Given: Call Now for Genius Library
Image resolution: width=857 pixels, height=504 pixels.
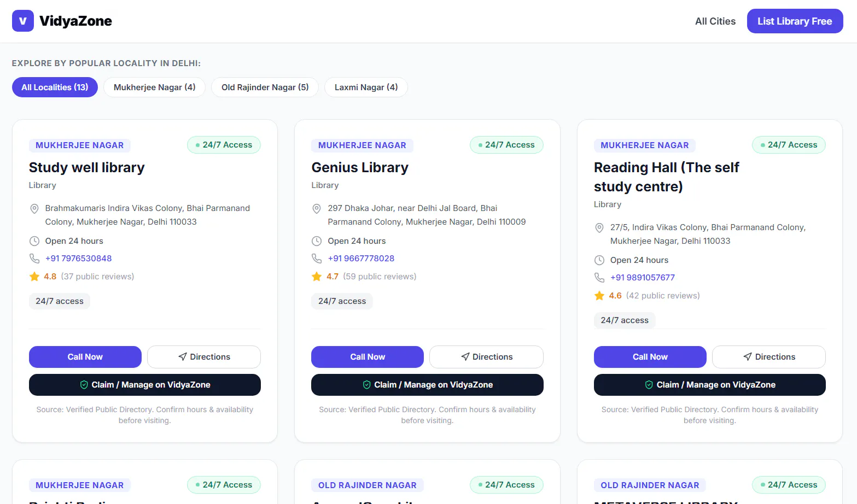Looking at the screenshot, I should click(368, 357).
